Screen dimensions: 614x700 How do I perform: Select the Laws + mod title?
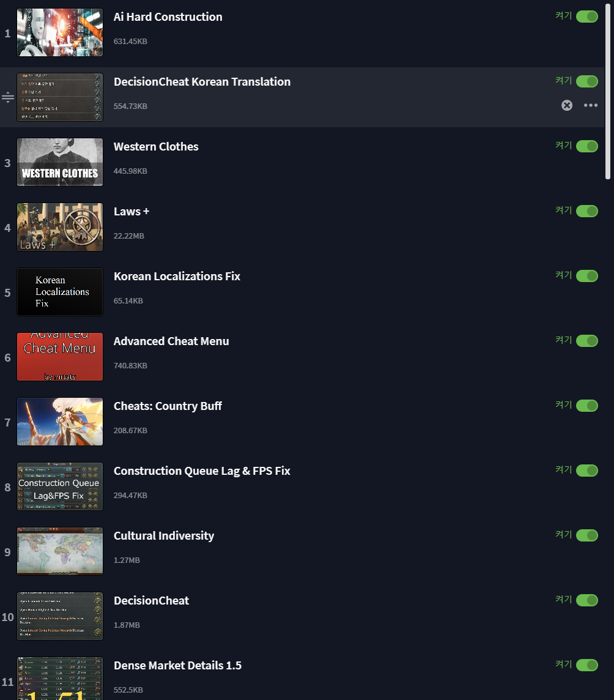click(131, 212)
